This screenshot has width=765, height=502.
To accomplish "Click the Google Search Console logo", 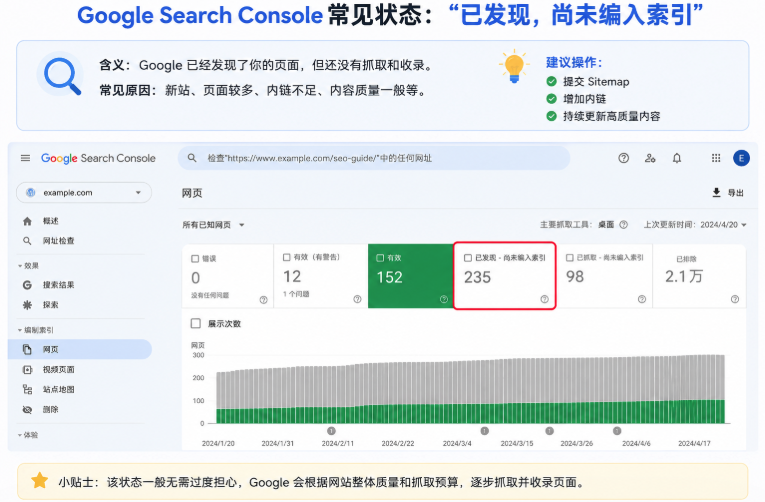I will tap(98, 158).
